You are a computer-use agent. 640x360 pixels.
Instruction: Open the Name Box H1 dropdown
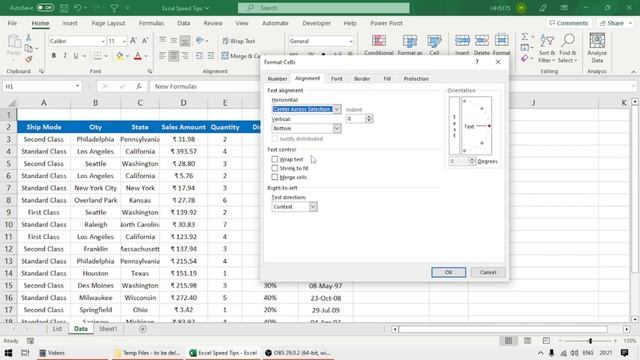77,86
